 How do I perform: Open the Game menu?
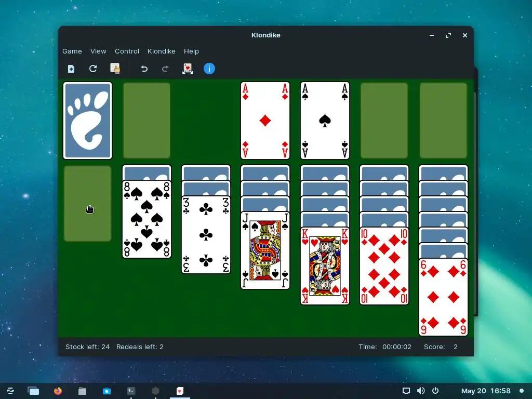coord(72,51)
